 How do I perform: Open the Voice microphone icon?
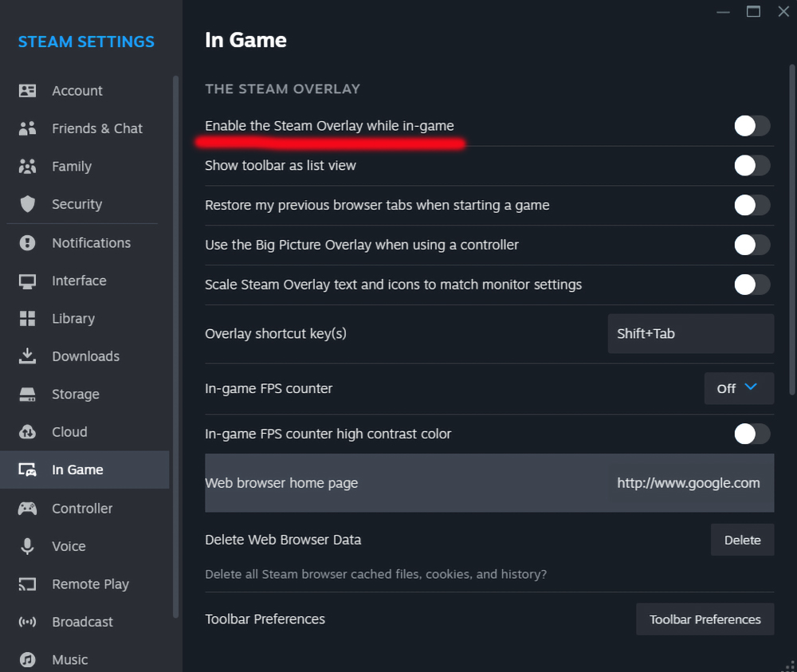[28, 546]
